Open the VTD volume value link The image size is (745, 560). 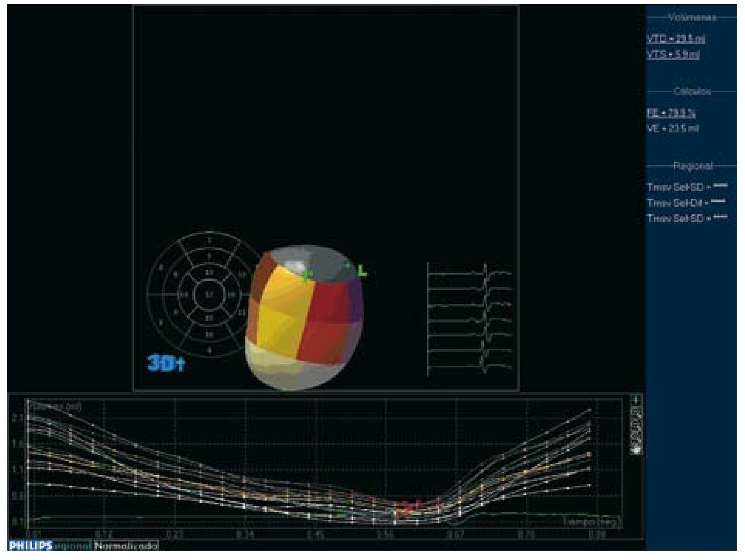coord(675,39)
